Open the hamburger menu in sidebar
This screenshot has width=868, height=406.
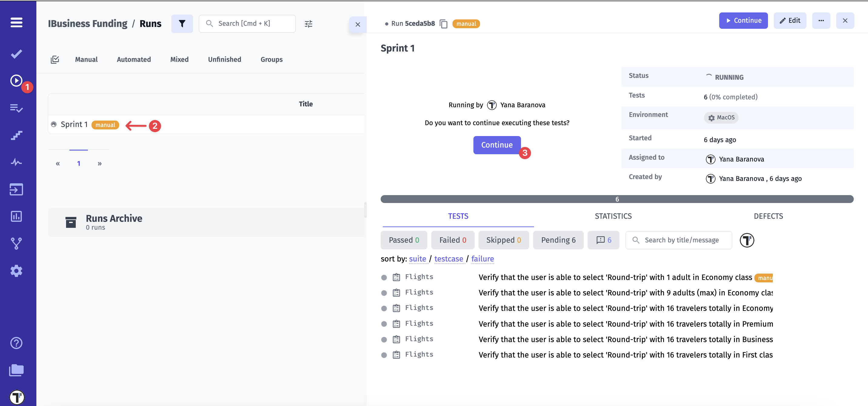16,23
